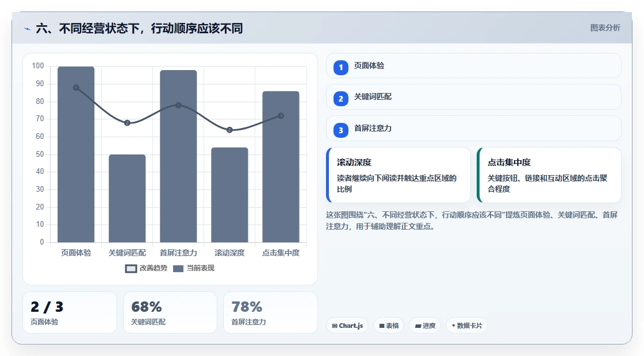
Task: Click the 68% 关键词匹配 stat card
Action: [x=170, y=312]
